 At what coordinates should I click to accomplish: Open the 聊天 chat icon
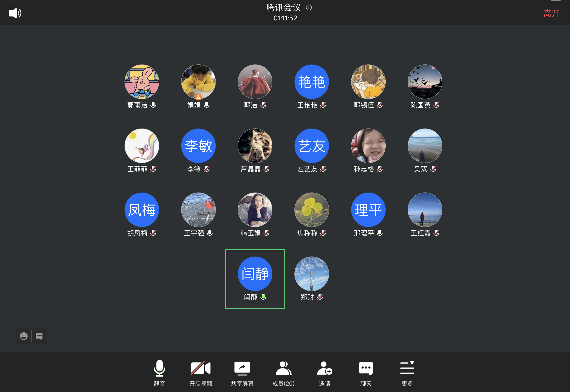(x=366, y=368)
